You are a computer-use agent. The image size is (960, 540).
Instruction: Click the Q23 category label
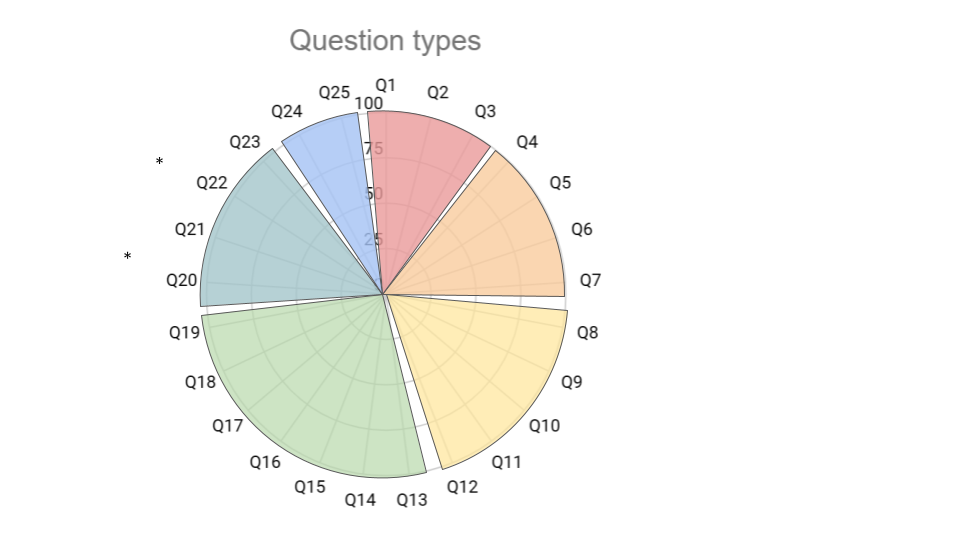[x=245, y=142]
